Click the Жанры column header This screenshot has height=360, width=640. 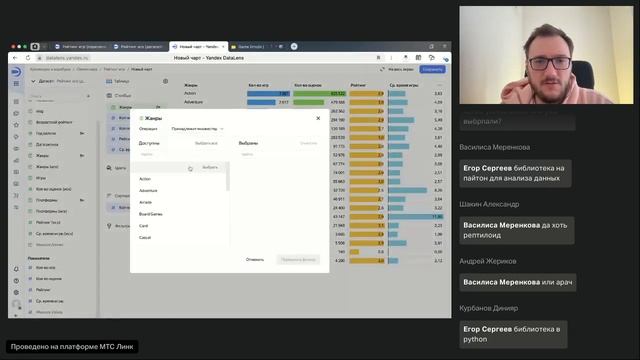click(x=191, y=85)
